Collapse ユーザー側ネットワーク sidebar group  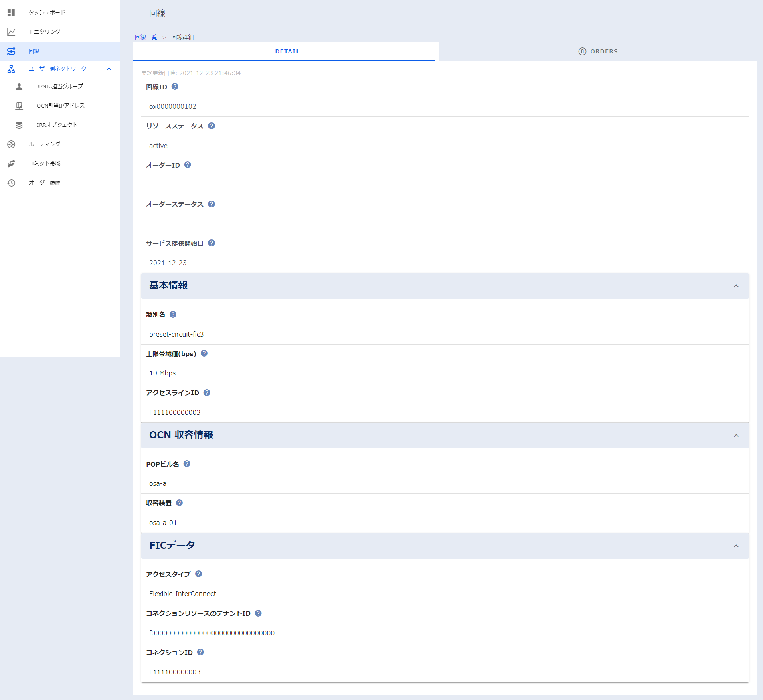point(109,69)
